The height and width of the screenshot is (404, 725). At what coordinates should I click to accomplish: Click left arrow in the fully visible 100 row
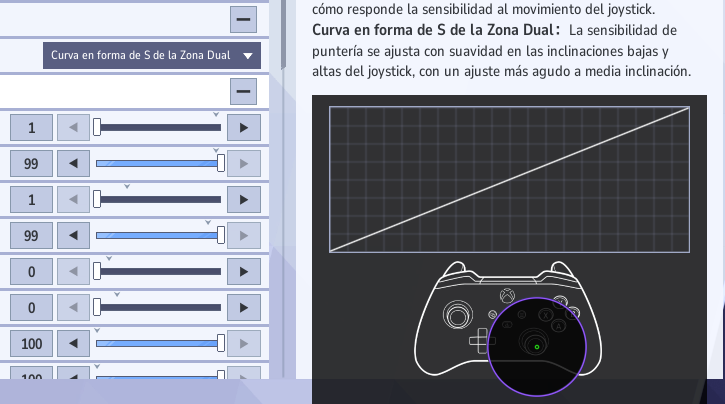(x=73, y=344)
